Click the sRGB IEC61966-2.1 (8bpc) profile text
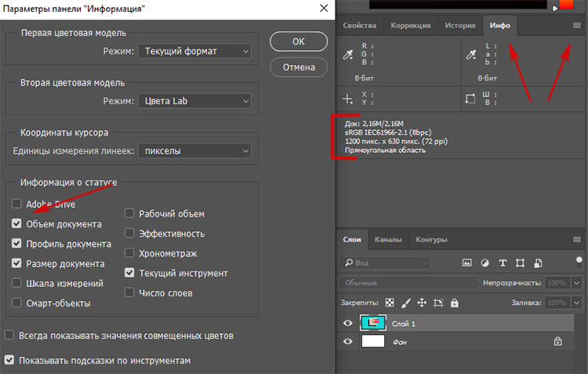 [388, 133]
